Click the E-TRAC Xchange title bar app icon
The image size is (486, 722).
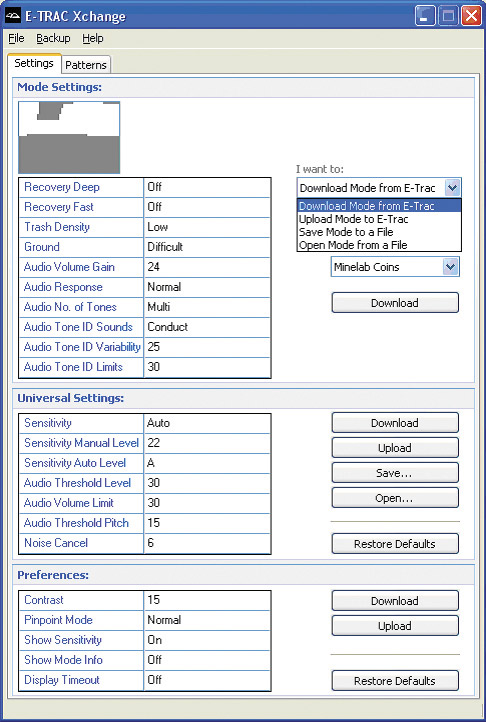coord(13,16)
